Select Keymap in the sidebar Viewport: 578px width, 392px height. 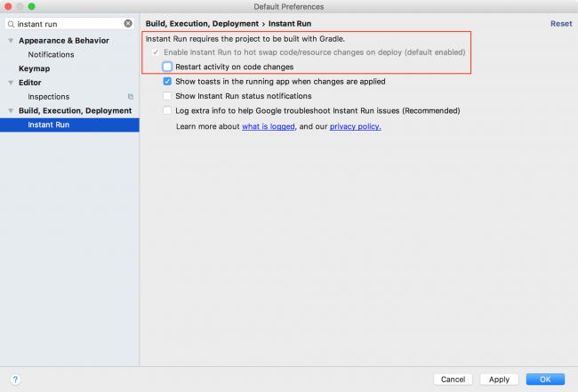pyautogui.click(x=35, y=68)
